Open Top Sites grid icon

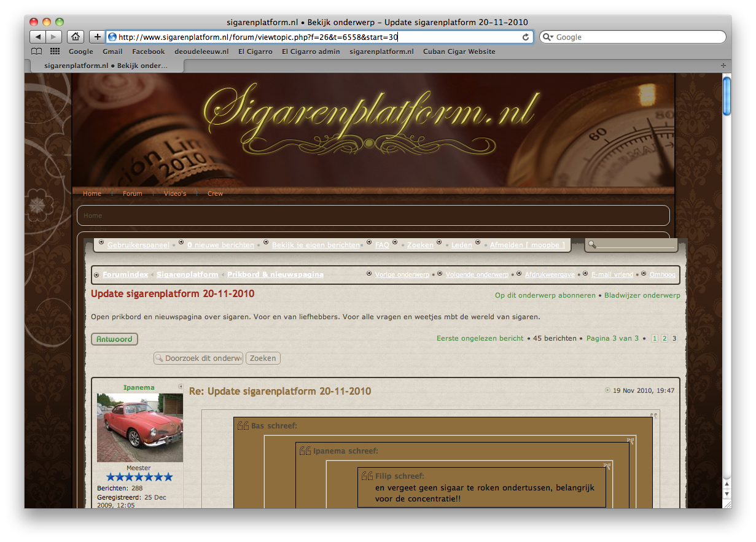55,52
